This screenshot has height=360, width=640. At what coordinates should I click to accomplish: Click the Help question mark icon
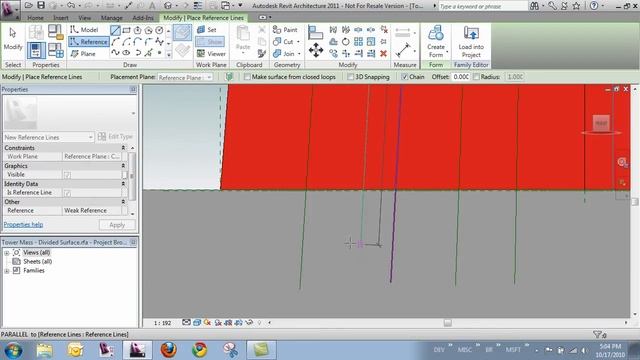pos(594,6)
